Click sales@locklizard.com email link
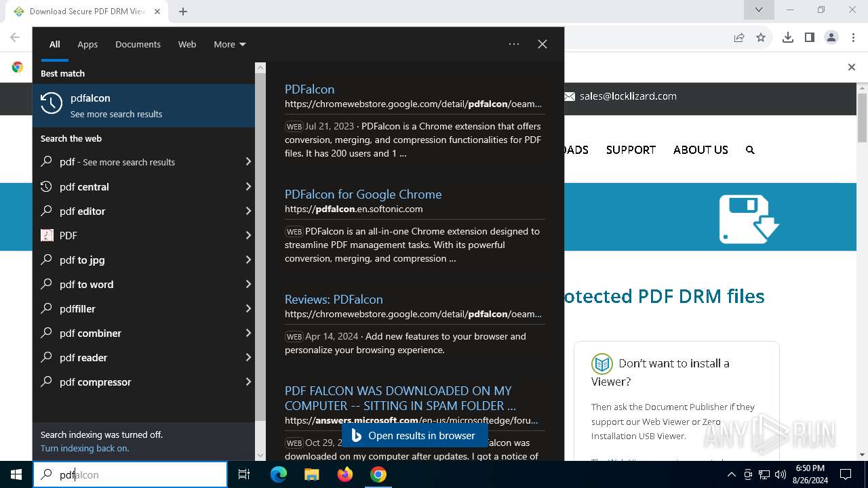This screenshot has height=488, width=868. click(x=628, y=96)
